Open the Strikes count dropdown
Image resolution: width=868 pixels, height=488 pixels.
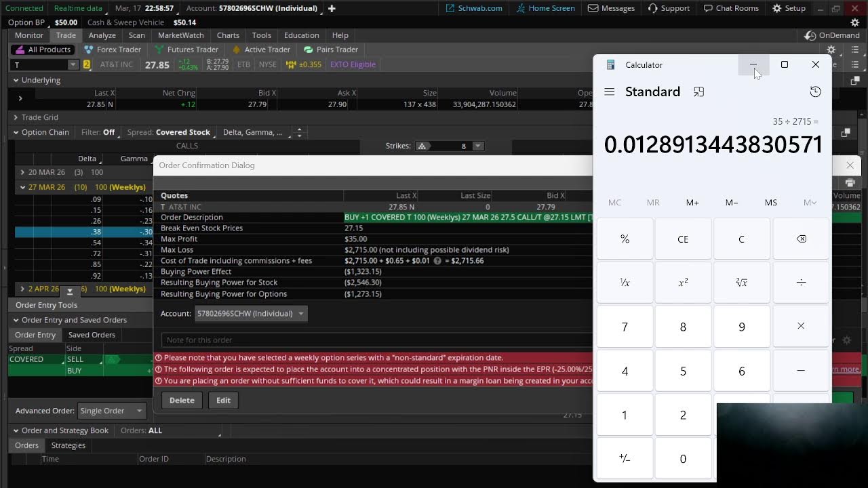tap(478, 146)
